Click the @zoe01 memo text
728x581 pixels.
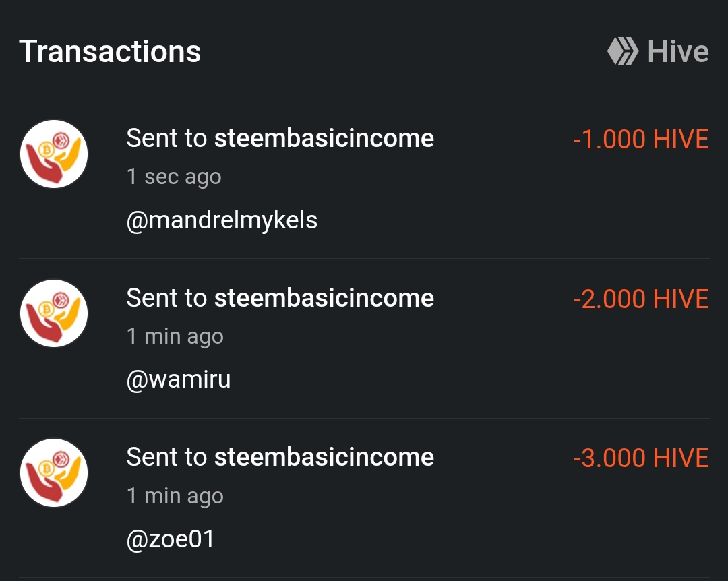tap(171, 539)
